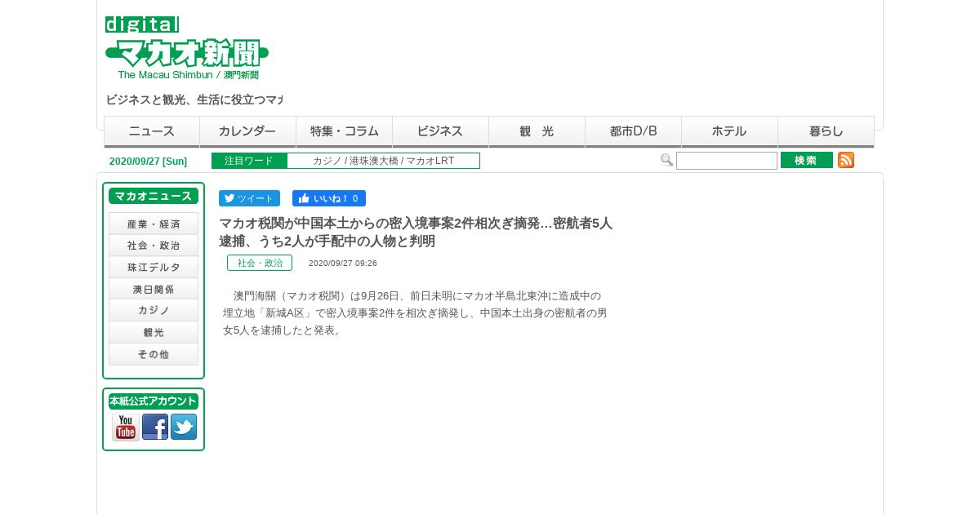Image resolution: width=980 pixels, height=514 pixels.
Task: Open the Twitter official account icon
Action: click(x=184, y=427)
